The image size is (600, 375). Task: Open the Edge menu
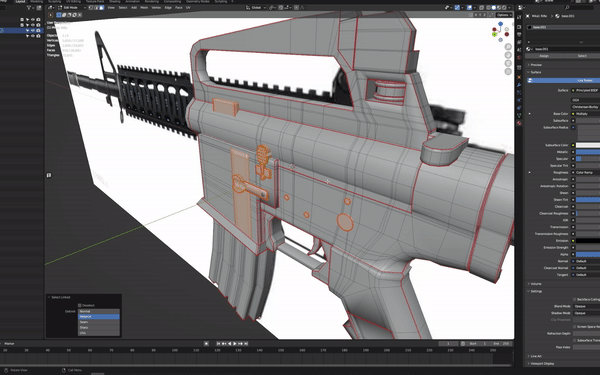point(168,8)
